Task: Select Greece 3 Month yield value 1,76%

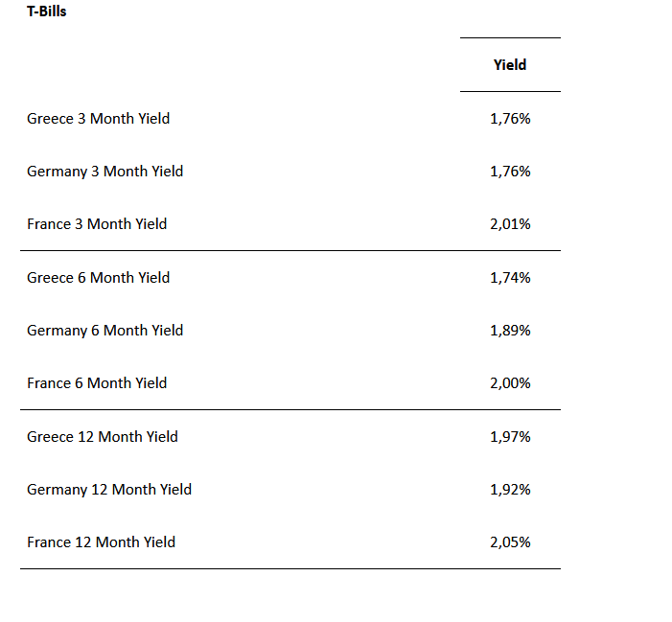Action: 510,119
